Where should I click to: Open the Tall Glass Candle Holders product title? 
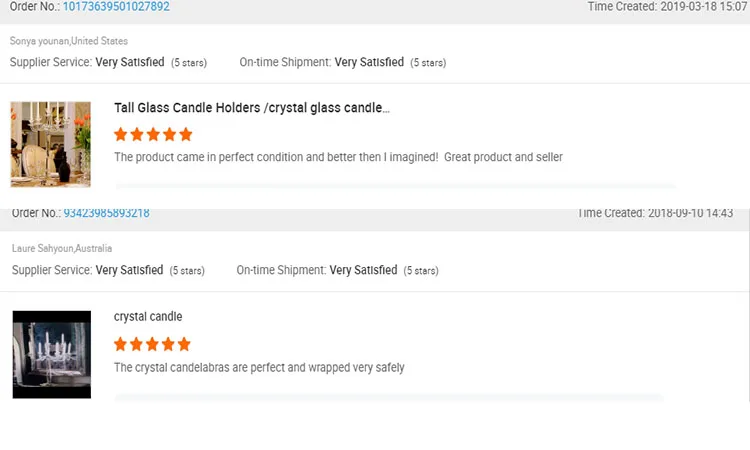[252, 108]
